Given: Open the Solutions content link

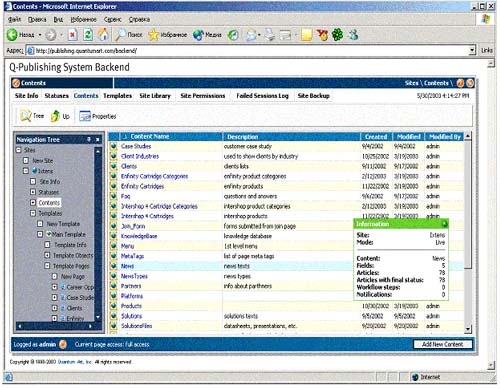Looking at the screenshot, I should point(131,316).
